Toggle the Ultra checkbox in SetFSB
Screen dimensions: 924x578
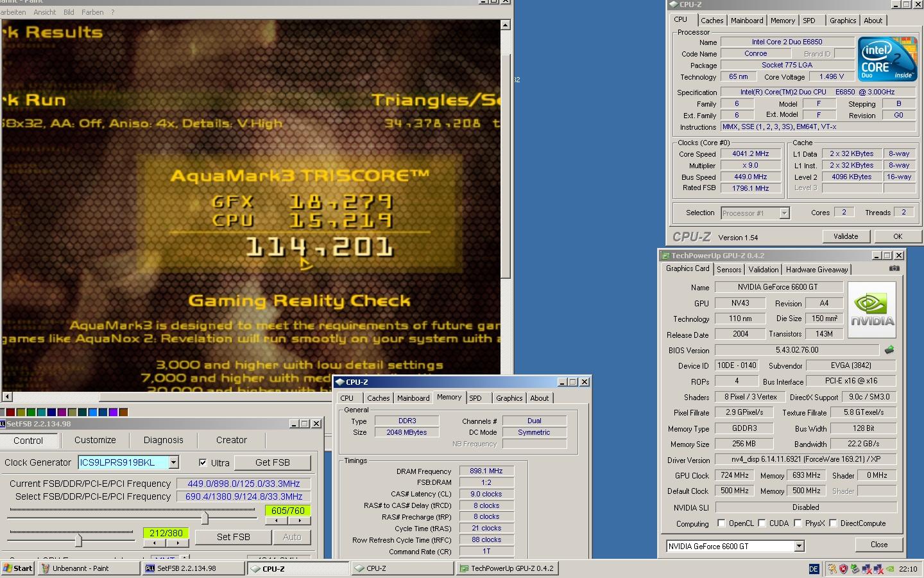203,462
